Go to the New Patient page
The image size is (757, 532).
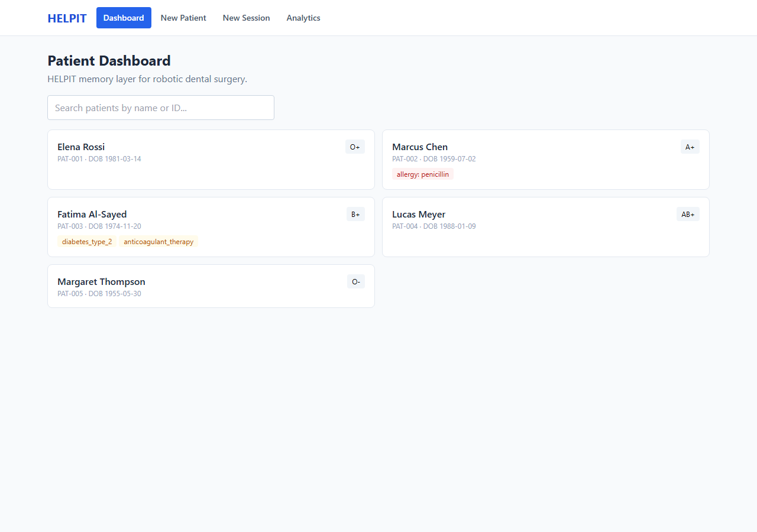click(183, 18)
